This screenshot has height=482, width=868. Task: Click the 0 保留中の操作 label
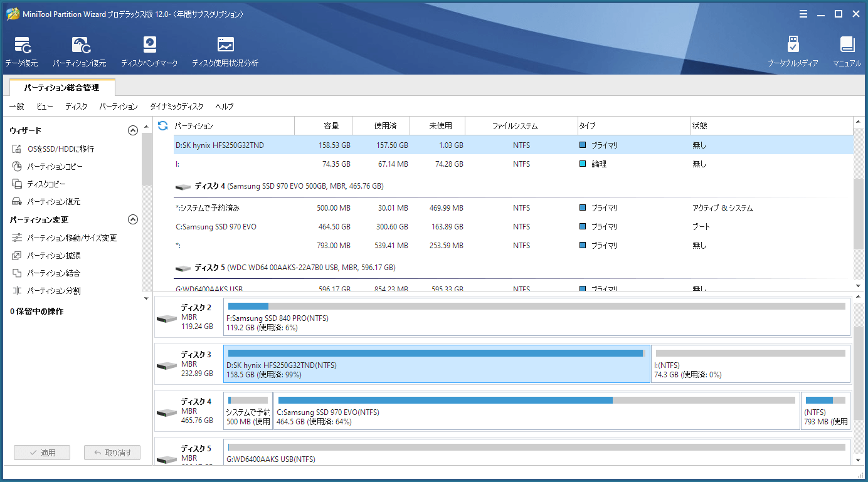pyautogui.click(x=36, y=312)
